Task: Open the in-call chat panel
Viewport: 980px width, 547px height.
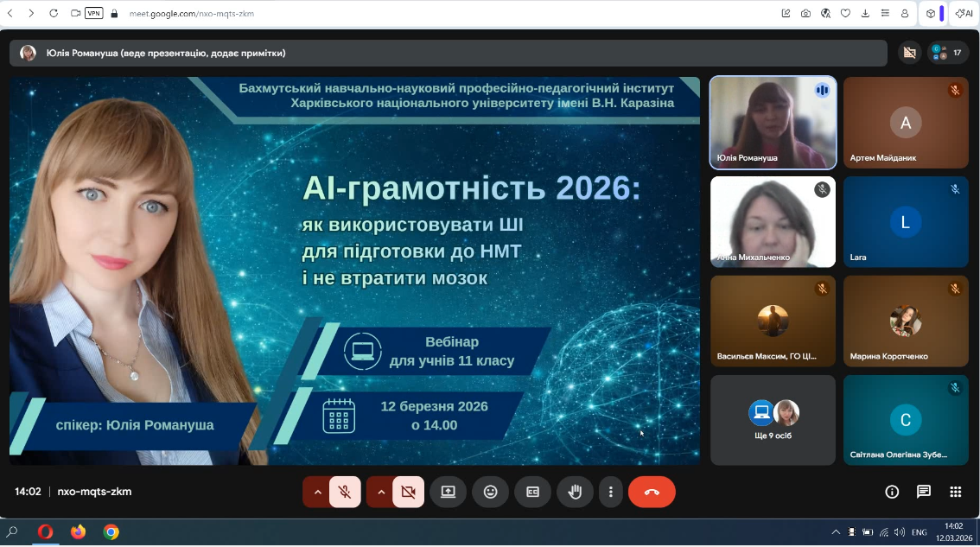Action: coord(924,492)
